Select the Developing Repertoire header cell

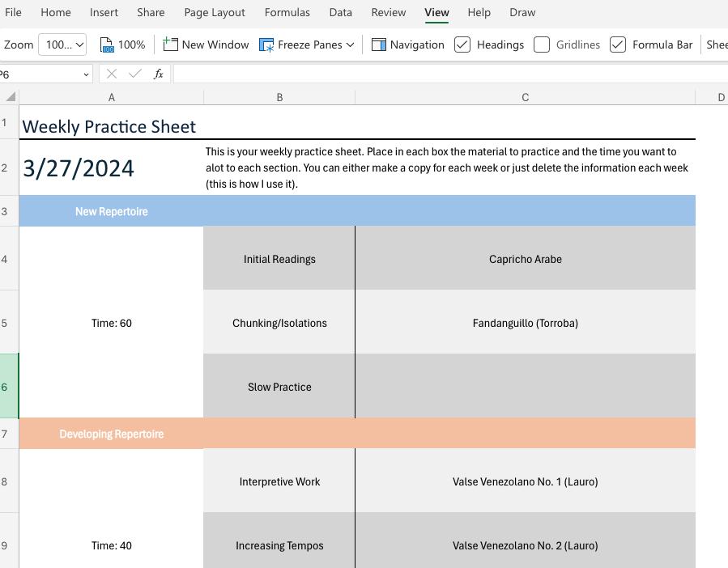112,434
